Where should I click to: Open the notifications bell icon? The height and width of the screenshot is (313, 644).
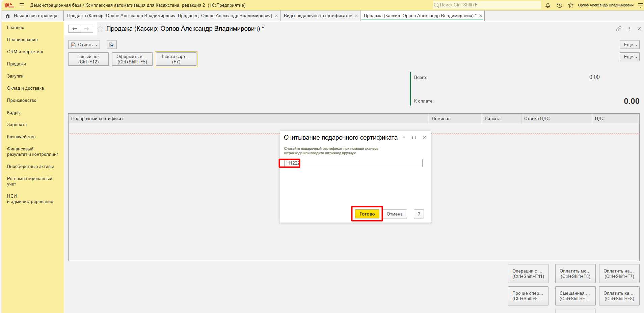tap(548, 5)
